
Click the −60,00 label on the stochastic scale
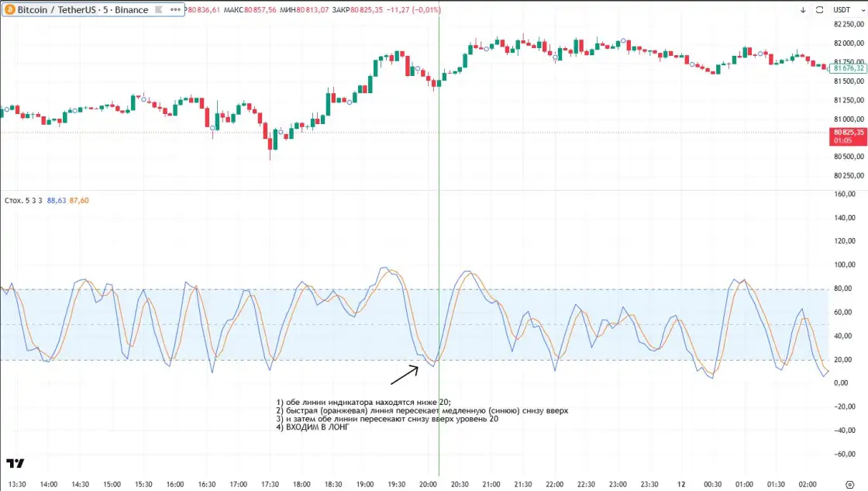[x=845, y=454]
